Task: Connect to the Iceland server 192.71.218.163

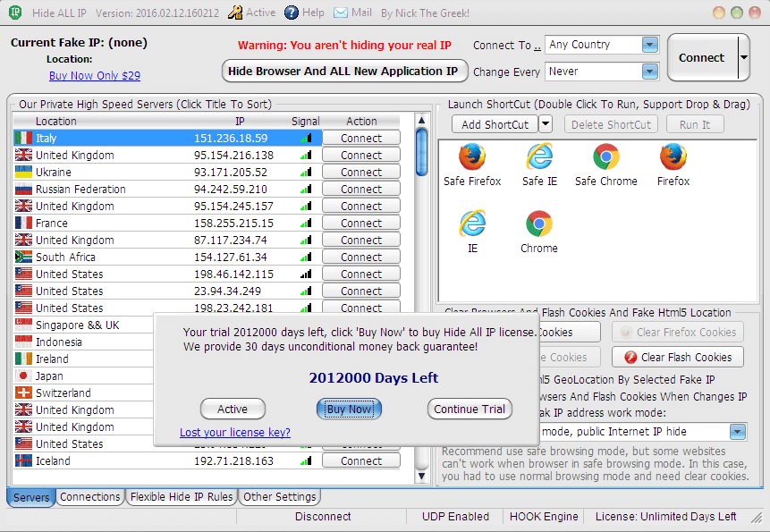Action: pyautogui.click(x=361, y=460)
